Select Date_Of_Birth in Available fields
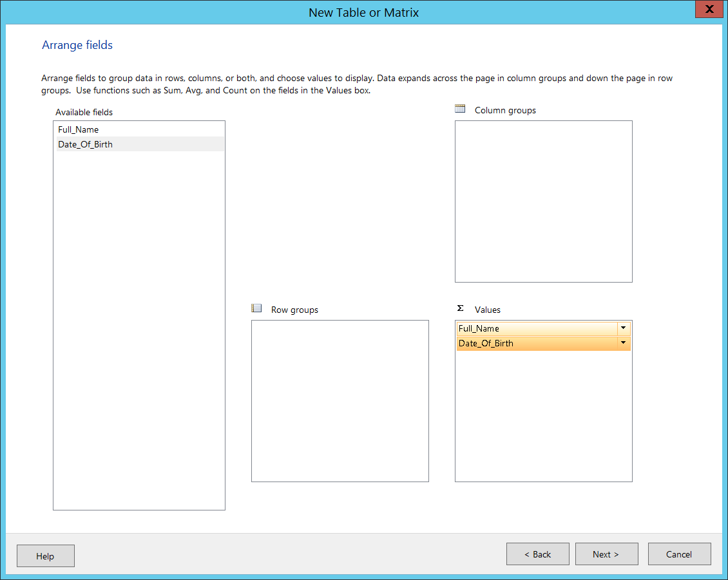The image size is (728, 580). (140, 144)
